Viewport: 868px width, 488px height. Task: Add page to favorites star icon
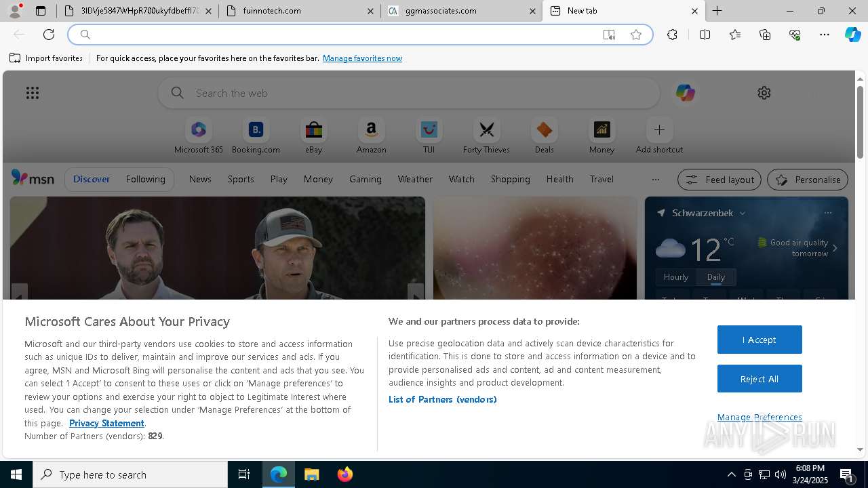[636, 35]
